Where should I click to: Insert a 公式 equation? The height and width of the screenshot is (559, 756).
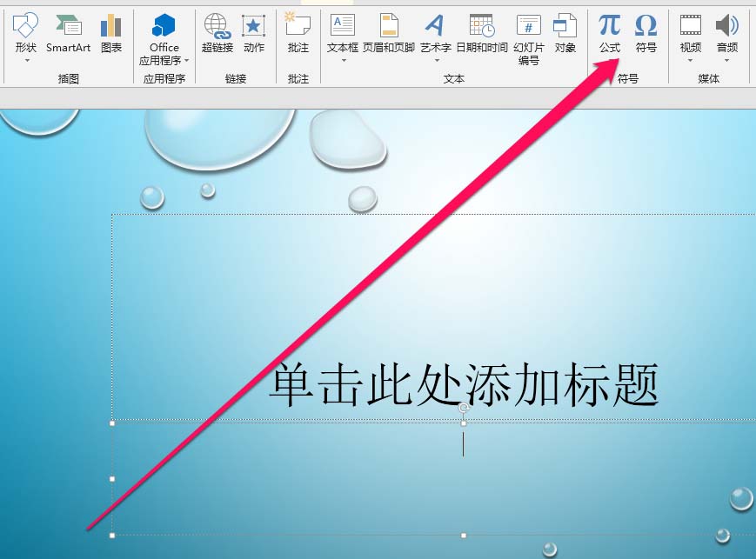(610, 34)
